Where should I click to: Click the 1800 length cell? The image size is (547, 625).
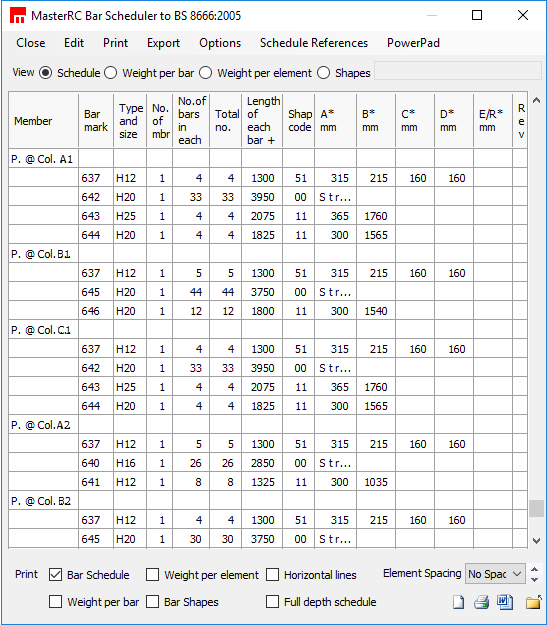coord(262,311)
